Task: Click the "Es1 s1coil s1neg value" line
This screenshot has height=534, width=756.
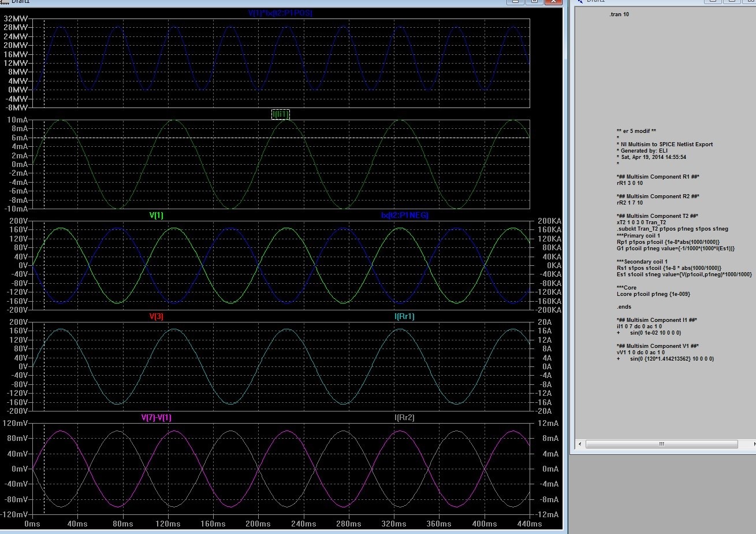Action: pyautogui.click(x=684, y=275)
